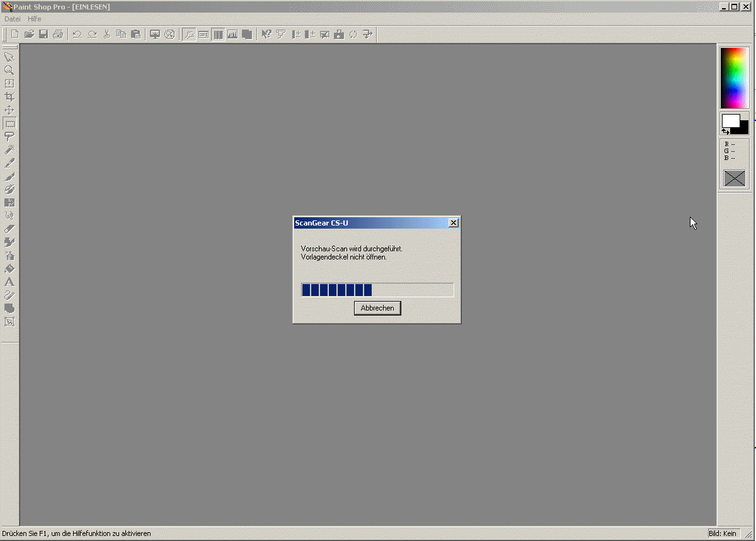Click the full screen preview monitor icon
This screenshot has width=756, height=541.
(155, 34)
